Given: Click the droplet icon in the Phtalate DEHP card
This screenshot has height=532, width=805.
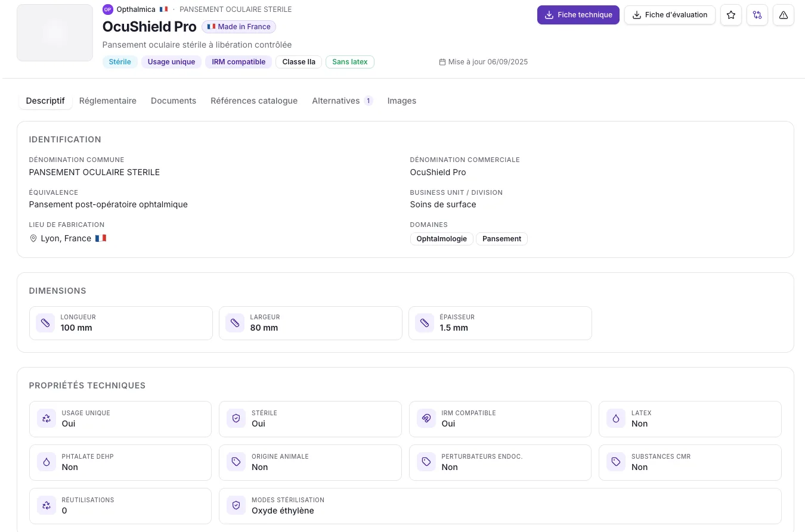Looking at the screenshot, I should tap(47, 462).
